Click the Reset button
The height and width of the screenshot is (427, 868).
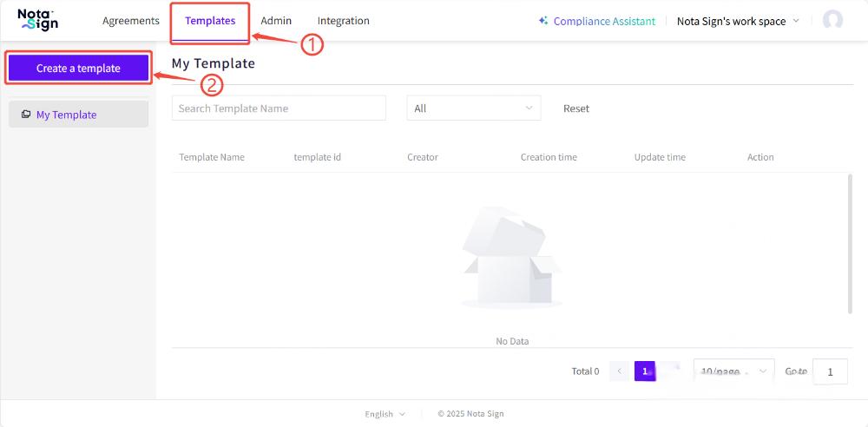576,108
